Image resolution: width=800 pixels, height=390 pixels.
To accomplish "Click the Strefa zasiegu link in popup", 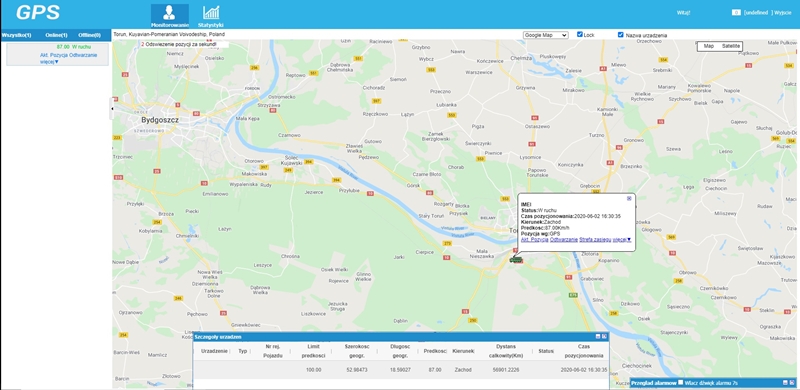I will point(595,239).
